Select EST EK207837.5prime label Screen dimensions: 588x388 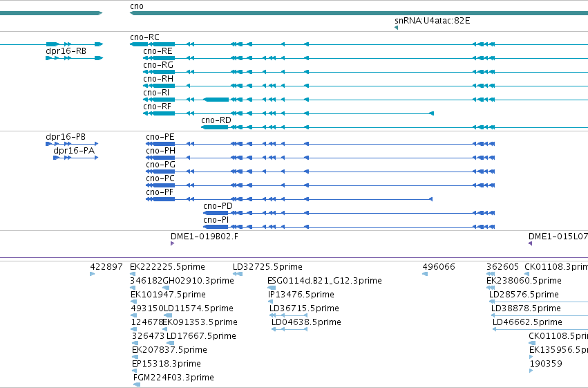[x=169, y=350]
